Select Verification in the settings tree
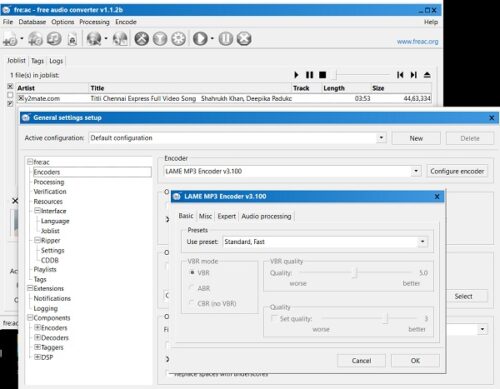500x389 pixels. tap(50, 192)
